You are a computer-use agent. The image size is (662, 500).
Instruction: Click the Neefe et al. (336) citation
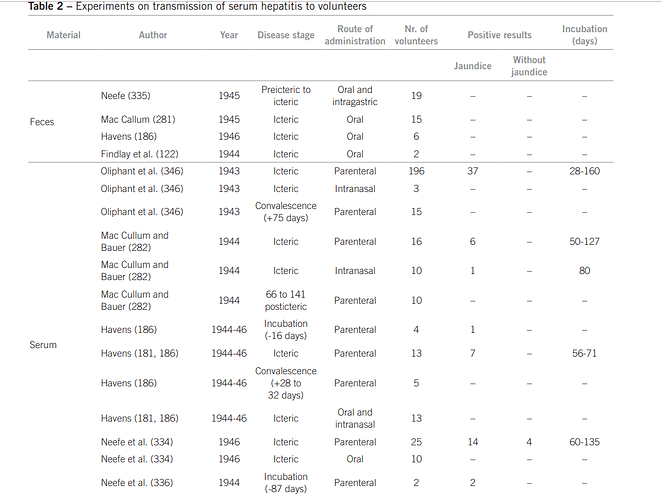pos(137,483)
